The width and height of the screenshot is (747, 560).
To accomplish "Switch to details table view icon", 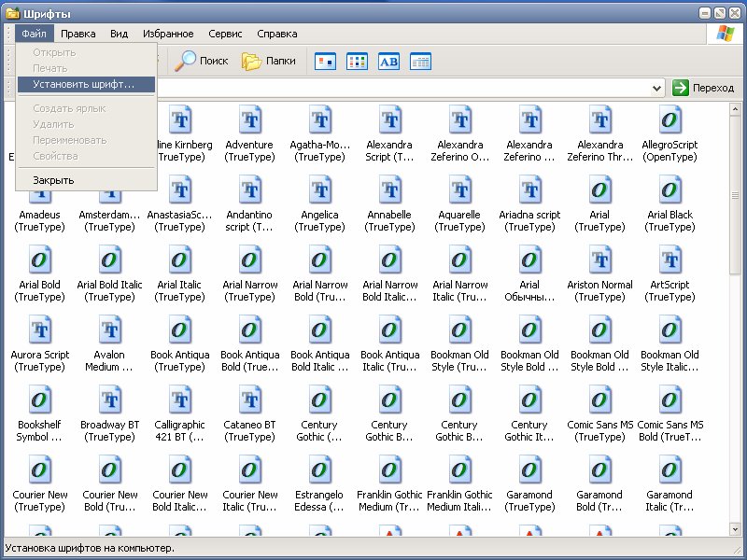I will (421, 62).
